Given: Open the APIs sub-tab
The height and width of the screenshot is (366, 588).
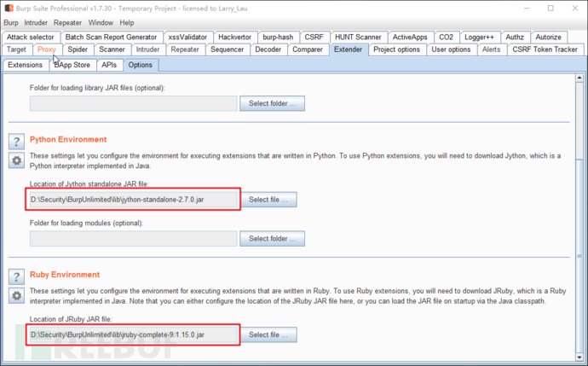Looking at the screenshot, I should click(x=109, y=65).
